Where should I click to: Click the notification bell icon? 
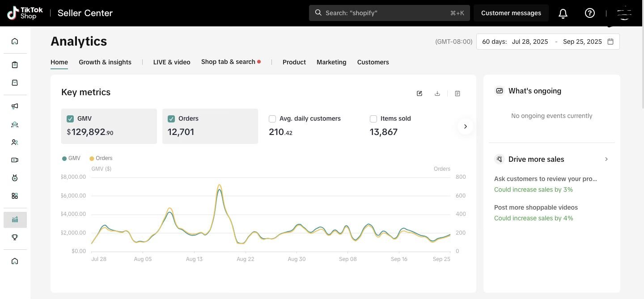[563, 13]
